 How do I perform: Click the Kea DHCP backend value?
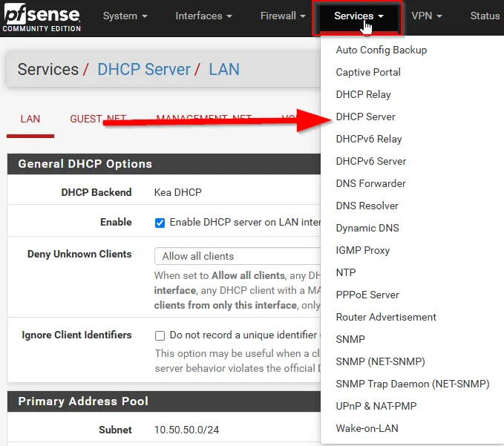(177, 192)
